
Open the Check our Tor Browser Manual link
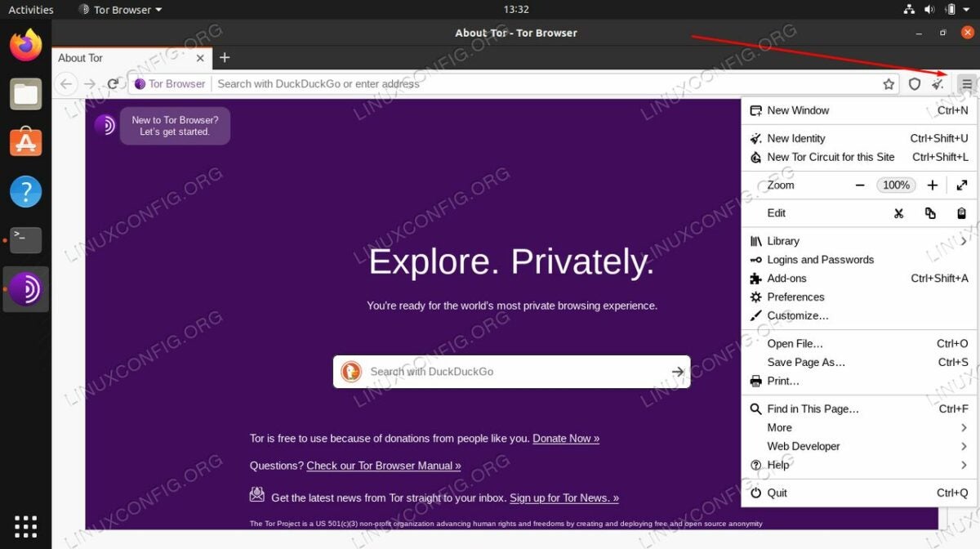click(x=384, y=466)
